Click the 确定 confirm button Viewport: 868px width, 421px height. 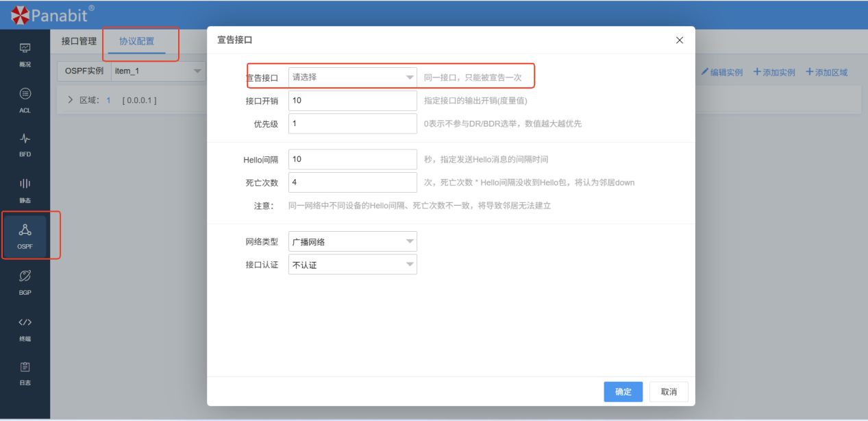[623, 392]
